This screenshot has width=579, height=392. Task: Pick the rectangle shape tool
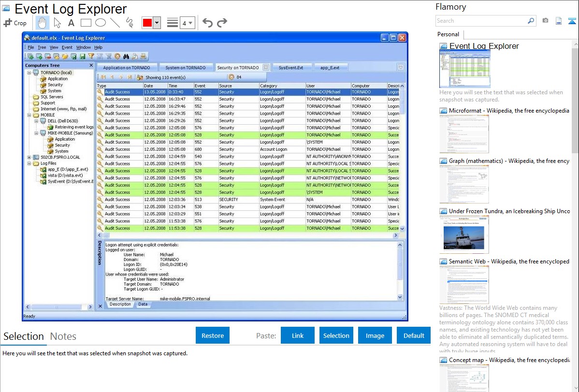pos(86,23)
